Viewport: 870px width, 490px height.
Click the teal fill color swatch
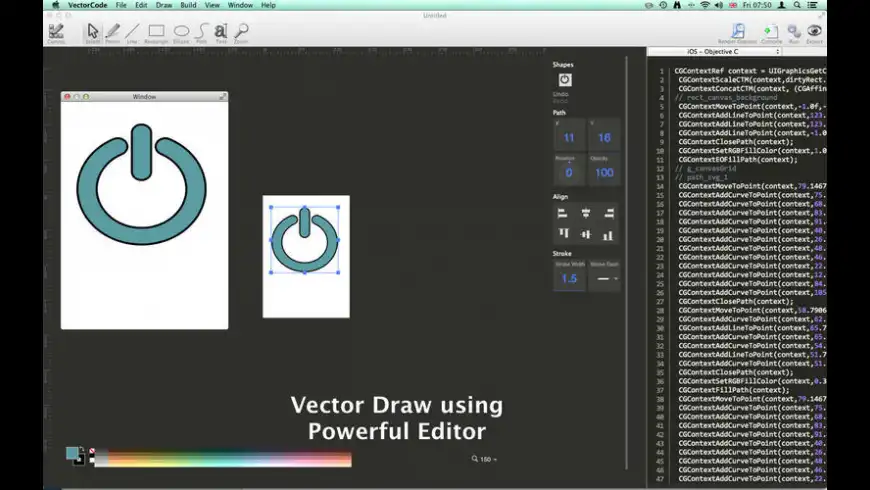[72, 453]
